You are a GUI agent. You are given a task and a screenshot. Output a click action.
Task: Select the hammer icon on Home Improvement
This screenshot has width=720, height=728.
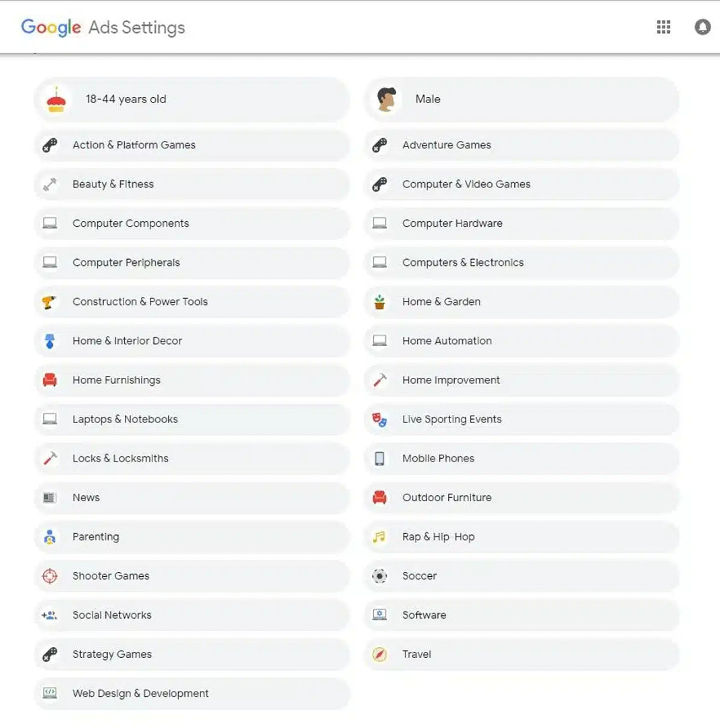coord(379,380)
